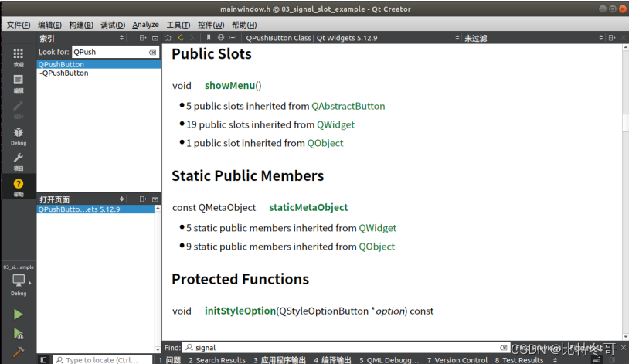Follow the staticMetaObject link

click(308, 207)
